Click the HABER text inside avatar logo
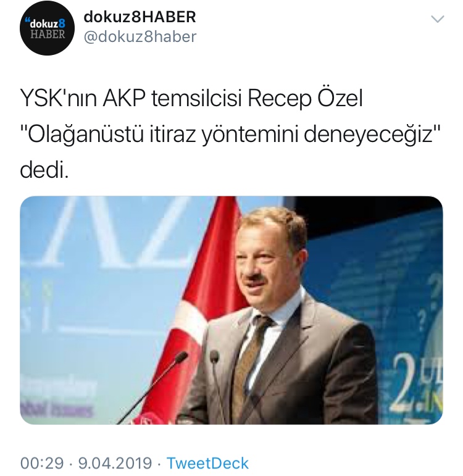 48,34
